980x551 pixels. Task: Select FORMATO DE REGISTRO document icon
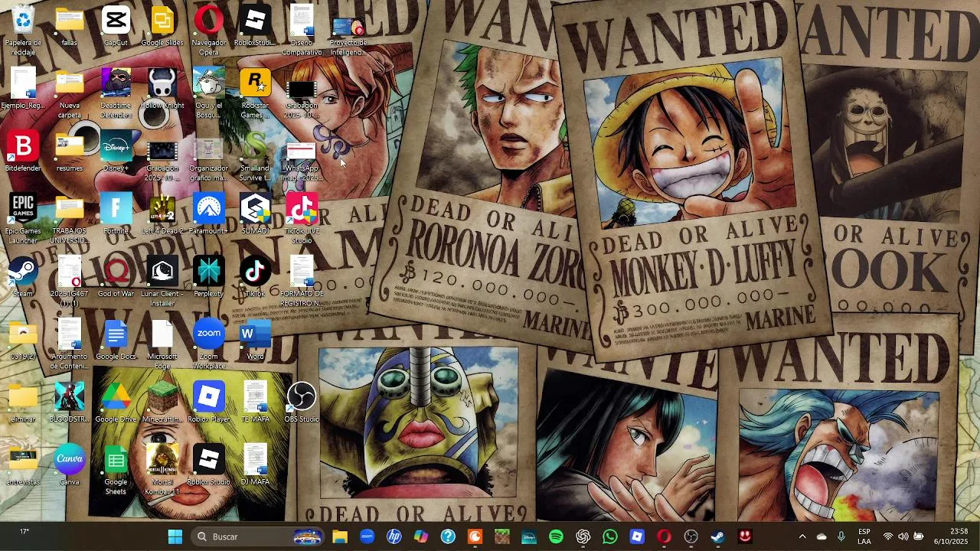302,281
